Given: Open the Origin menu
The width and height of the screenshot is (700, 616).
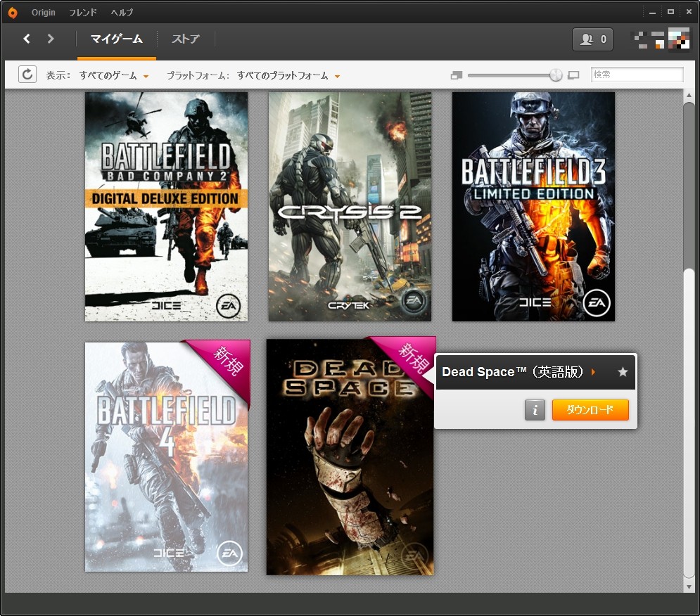Looking at the screenshot, I should [44, 13].
